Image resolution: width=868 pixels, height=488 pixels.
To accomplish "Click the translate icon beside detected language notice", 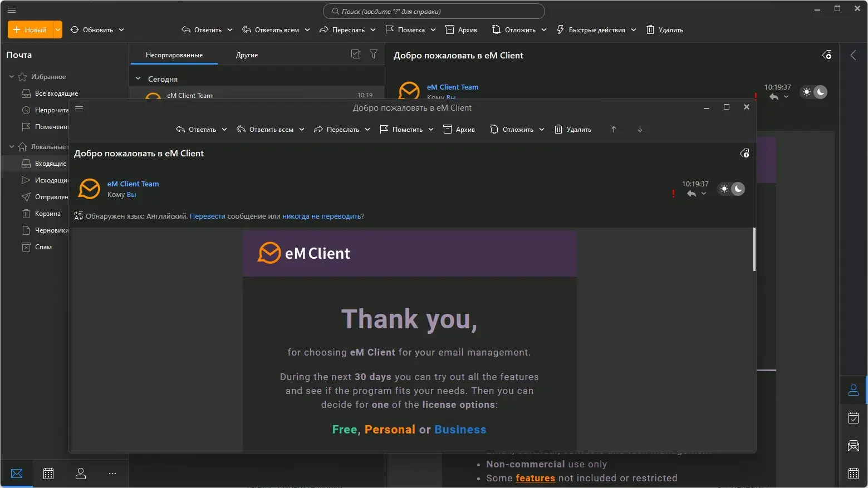I will point(79,216).
